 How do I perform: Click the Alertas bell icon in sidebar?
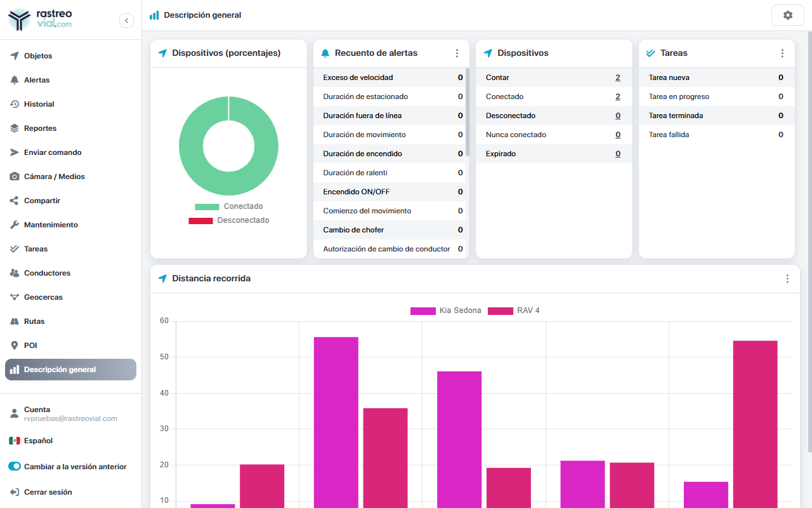[15, 80]
